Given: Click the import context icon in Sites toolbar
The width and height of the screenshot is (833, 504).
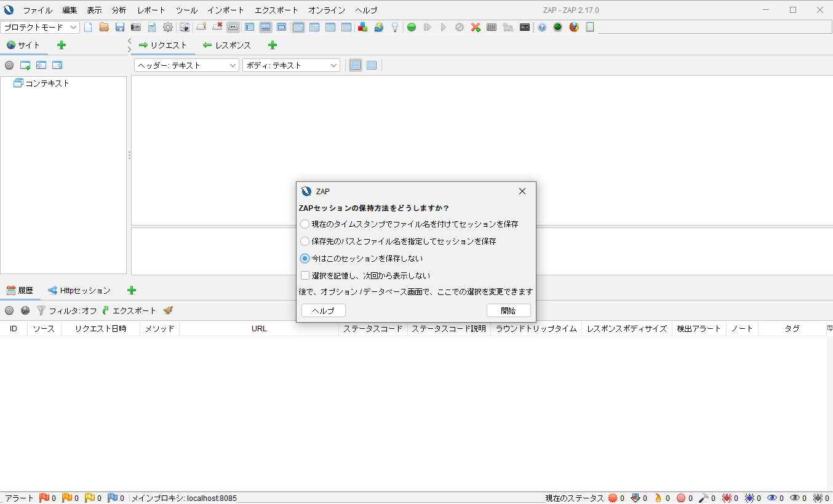Looking at the screenshot, I should [41, 65].
